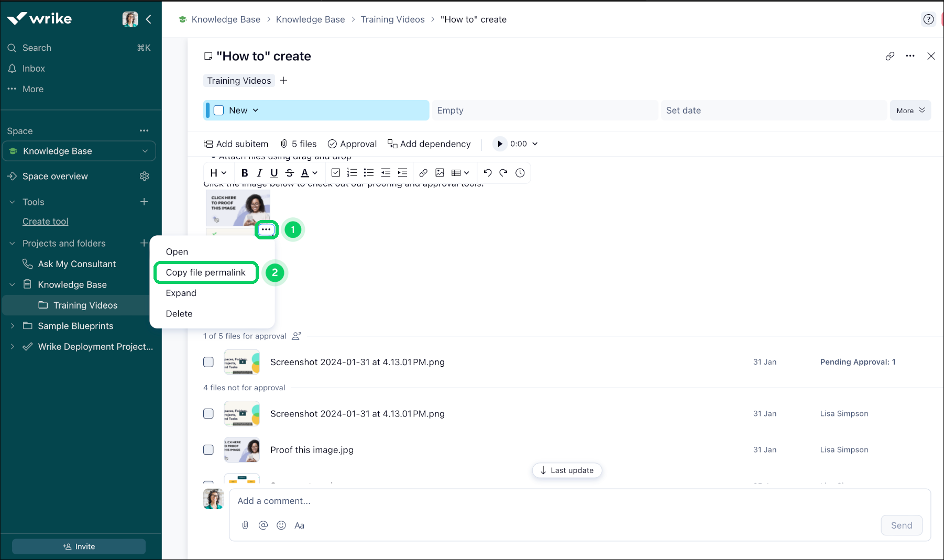
Task: Click the undo arrow icon
Action: point(487,173)
